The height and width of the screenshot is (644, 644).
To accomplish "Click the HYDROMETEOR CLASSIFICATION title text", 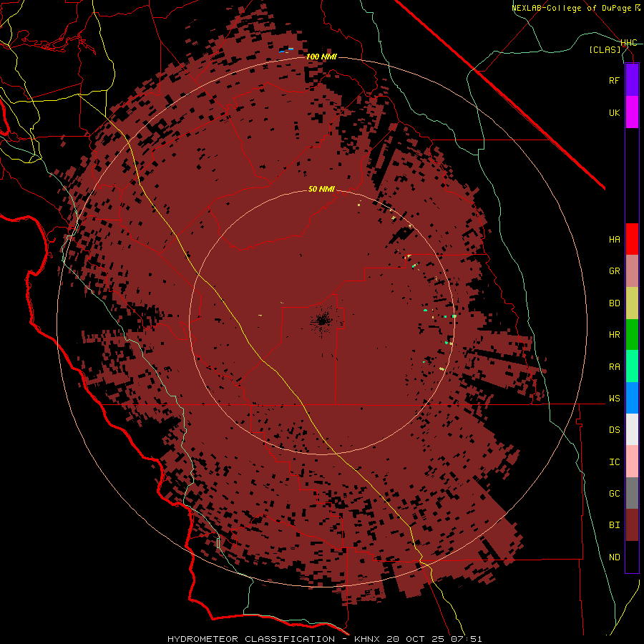I will (x=251, y=639).
